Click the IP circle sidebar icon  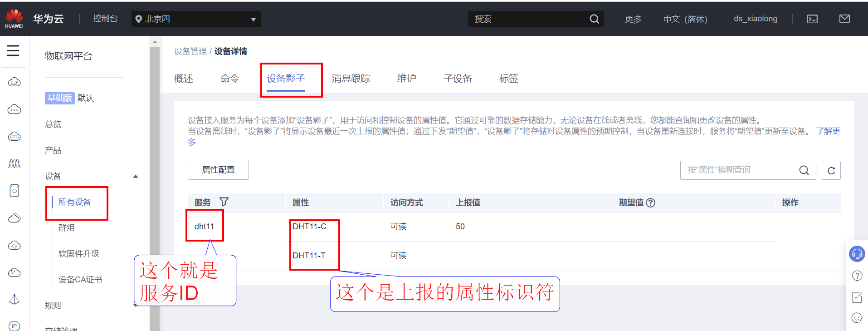click(15, 326)
